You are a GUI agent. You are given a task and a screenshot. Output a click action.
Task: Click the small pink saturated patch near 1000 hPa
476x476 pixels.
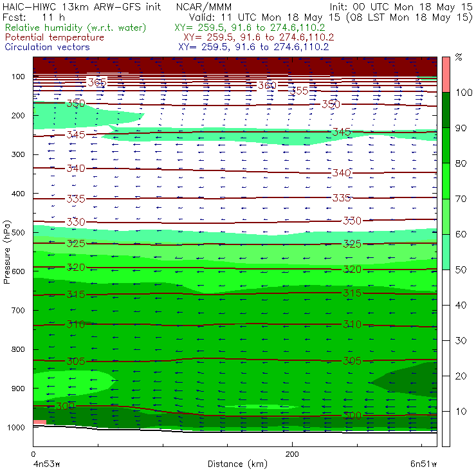(x=40, y=422)
